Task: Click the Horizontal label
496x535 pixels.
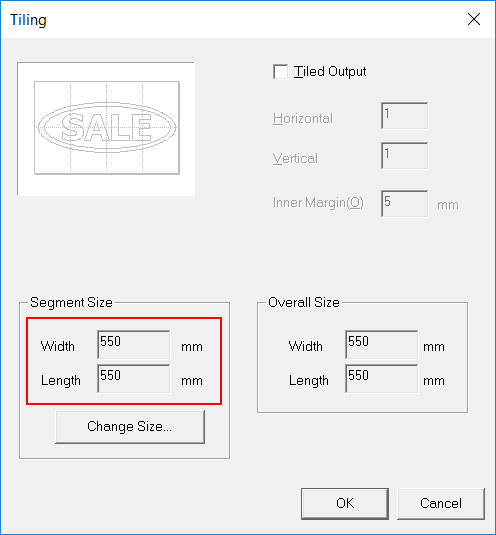Action: click(303, 118)
